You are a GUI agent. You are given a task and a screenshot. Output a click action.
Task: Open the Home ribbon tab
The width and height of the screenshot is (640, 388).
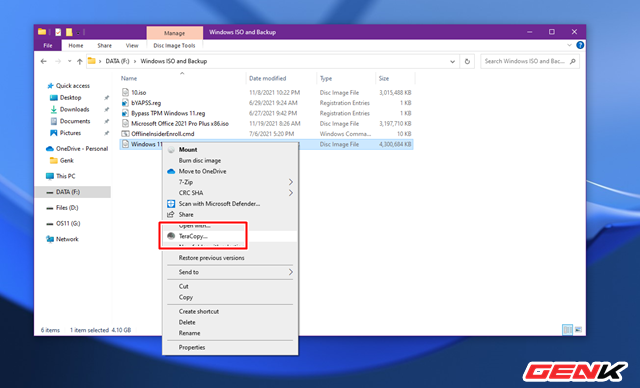(x=76, y=45)
